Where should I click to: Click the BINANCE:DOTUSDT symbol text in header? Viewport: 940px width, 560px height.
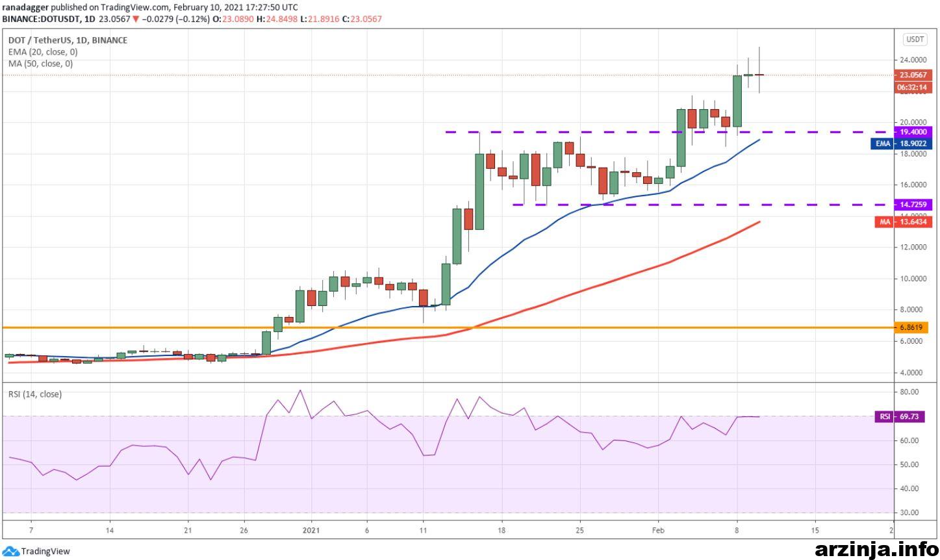tap(43, 19)
